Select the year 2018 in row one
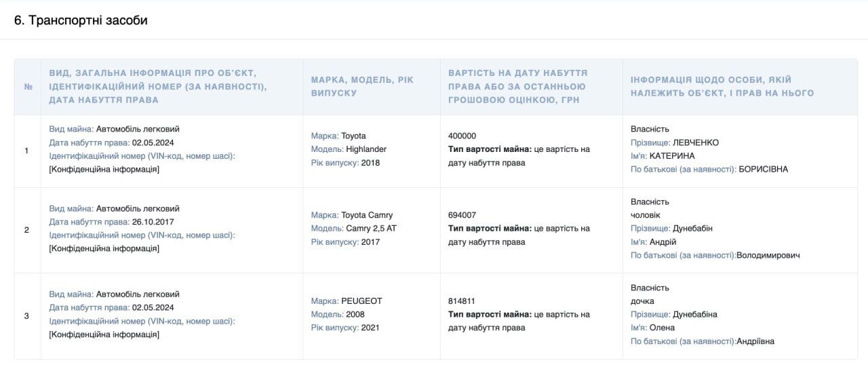 [370, 163]
